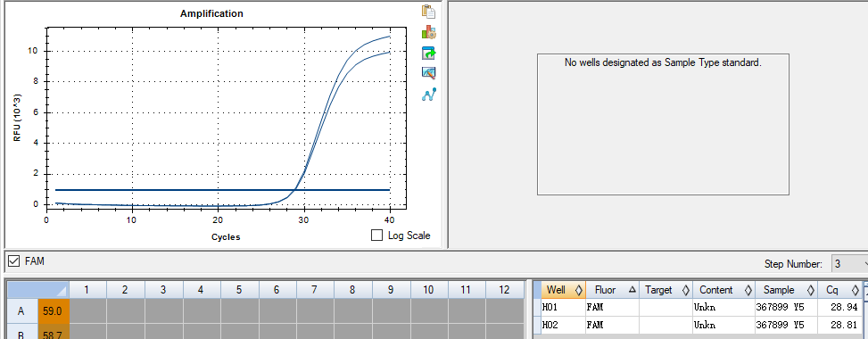Select plate column header 6
The width and height of the screenshot is (868, 339).
pos(277,290)
